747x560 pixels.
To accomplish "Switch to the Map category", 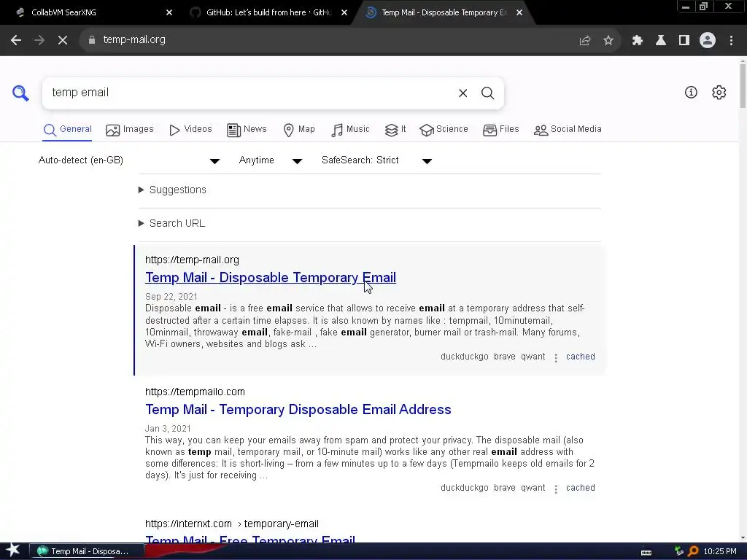I will pyautogui.click(x=298, y=130).
